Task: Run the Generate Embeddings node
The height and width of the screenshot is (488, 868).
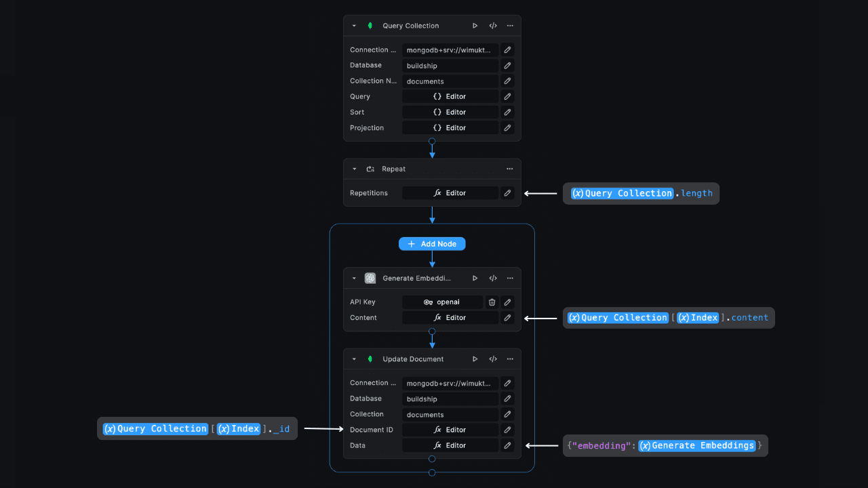Action: [x=475, y=278]
